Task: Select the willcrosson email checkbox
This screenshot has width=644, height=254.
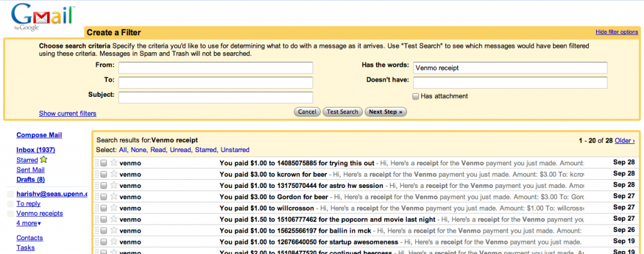Action: tap(104, 208)
